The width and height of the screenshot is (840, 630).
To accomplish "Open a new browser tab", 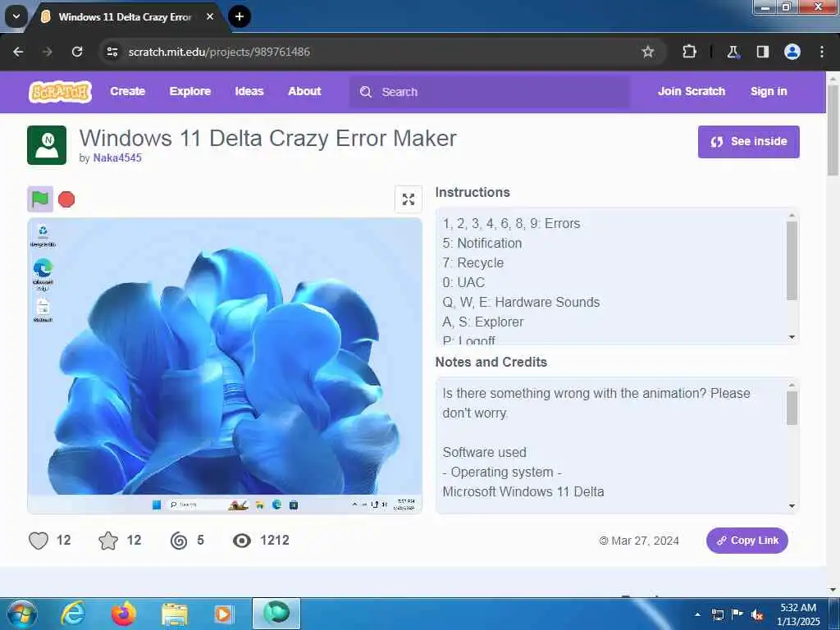I will pos(239,16).
